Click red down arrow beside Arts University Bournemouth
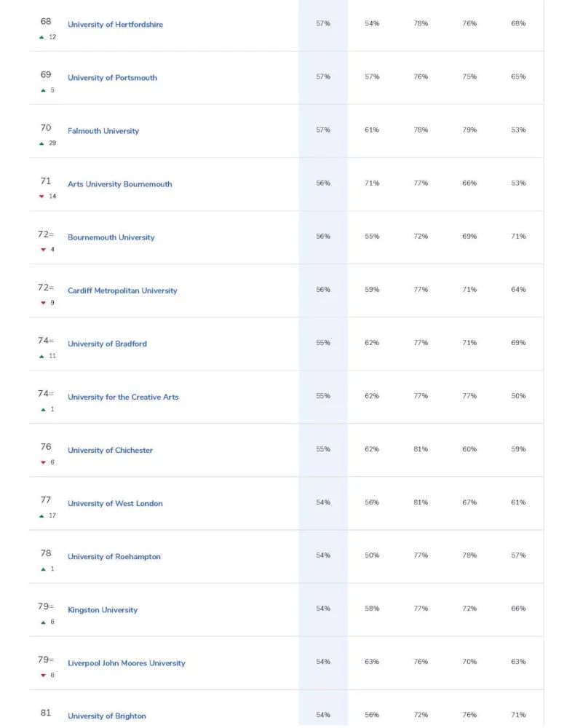575x728 pixels. coord(41,197)
